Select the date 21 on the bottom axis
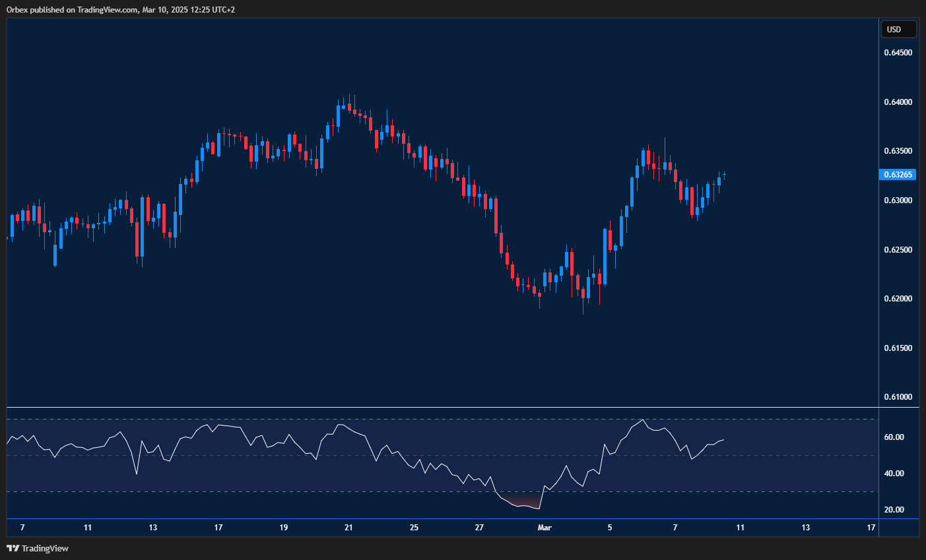This screenshot has height=560, width=926. point(348,528)
